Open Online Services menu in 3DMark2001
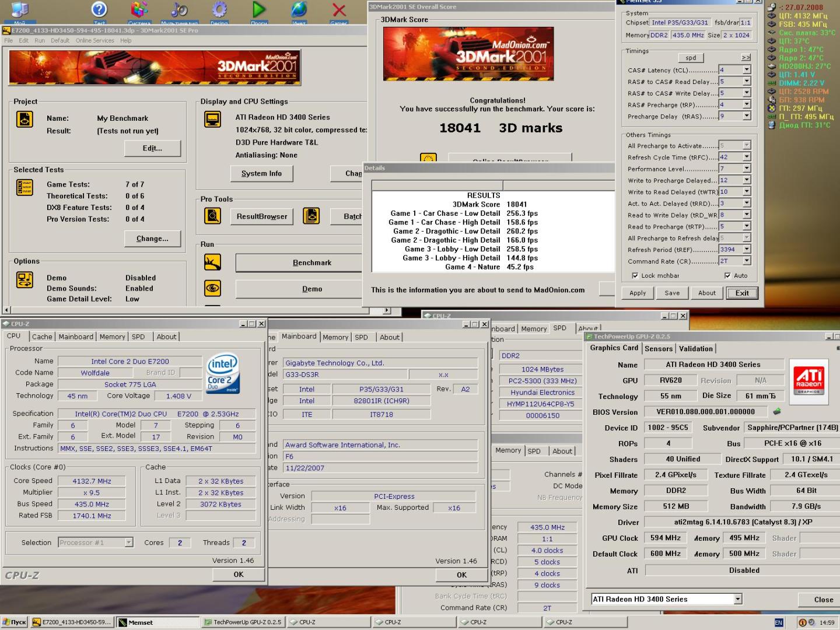840x630 pixels. 94,41
